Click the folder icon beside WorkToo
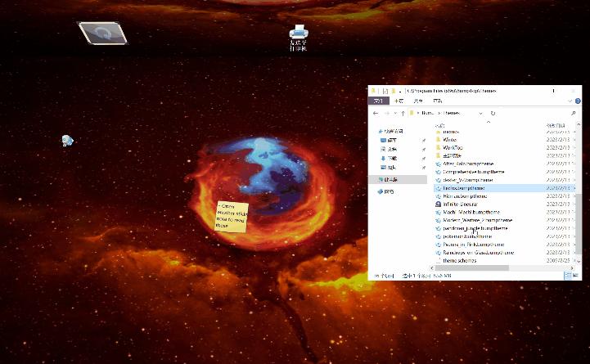Image resolution: width=590 pixels, height=364 pixels. coord(438,148)
